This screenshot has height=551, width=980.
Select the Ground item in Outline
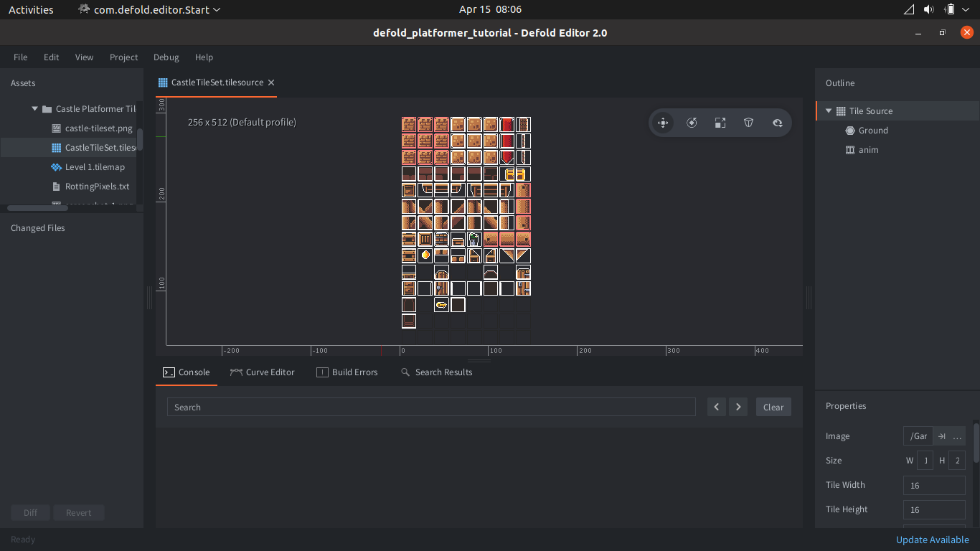[x=873, y=131]
